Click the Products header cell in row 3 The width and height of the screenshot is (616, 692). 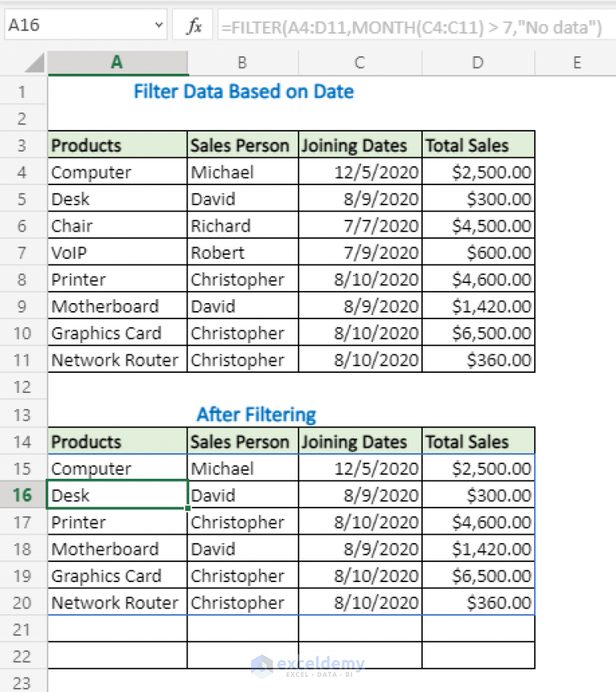point(117,145)
